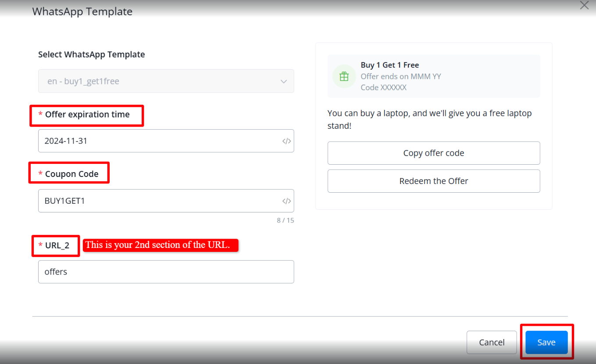The image size is (596, 364).
Task: Close the WhatsApp Template dialog
Action: [584, 6]
